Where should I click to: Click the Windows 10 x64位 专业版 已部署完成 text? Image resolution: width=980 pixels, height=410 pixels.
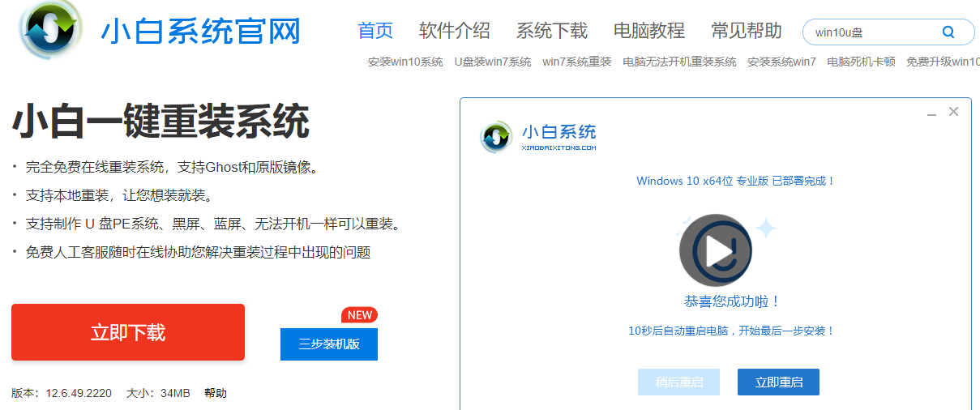736,181
